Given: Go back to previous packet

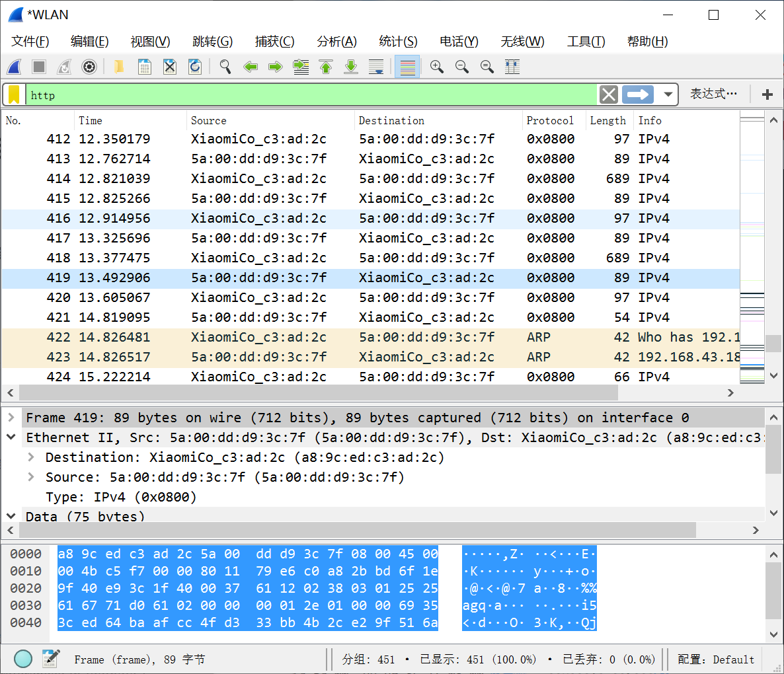Looking at the screenshot, I should tap(250, 67).
